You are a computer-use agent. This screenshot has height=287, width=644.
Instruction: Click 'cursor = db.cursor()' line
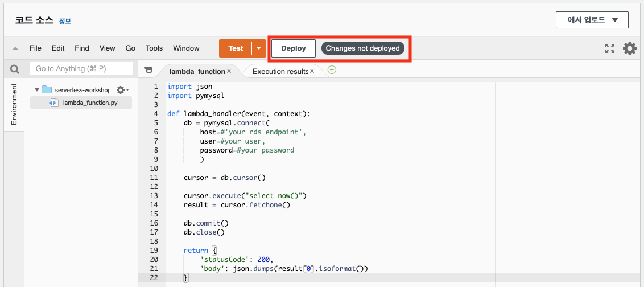[225, 178]
